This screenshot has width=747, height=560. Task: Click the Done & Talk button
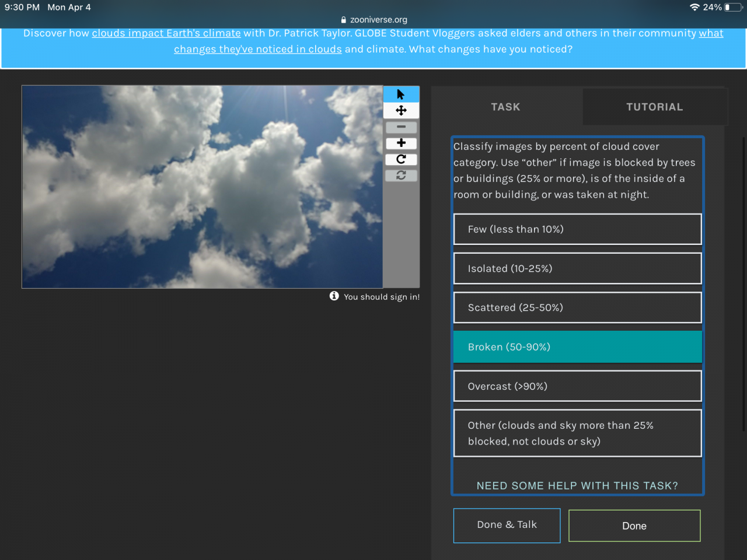(507, 525)
